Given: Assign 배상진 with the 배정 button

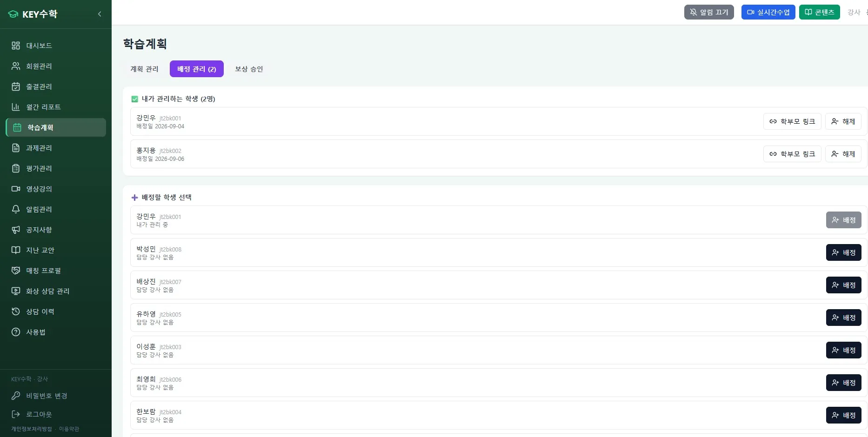Looking at the screenshot, I should pos(844,285).
